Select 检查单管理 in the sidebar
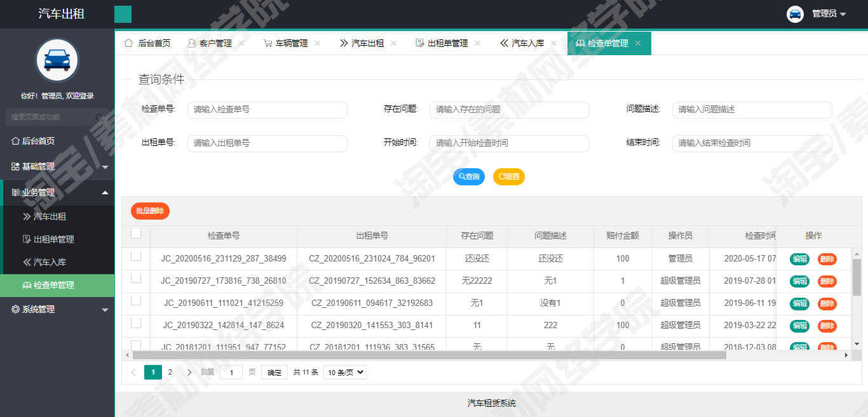The image size is (868, 417). pyautogui.click(x=57, y=285)
